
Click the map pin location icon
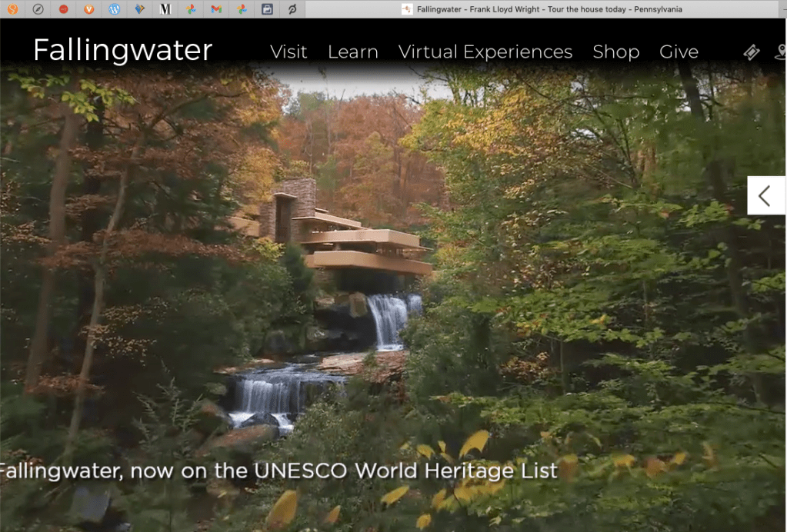[781, 52]
